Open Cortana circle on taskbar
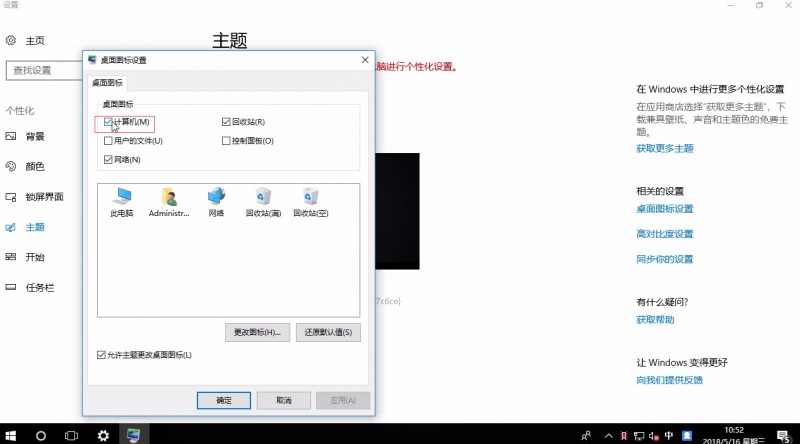800x444 pixels. pyautogui.click(x=41, y=435)
